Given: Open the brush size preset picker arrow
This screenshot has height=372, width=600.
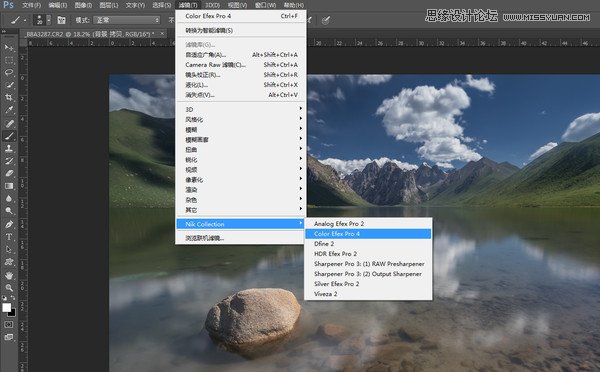Looking at the screenshot, I should (x=49, y=20).
